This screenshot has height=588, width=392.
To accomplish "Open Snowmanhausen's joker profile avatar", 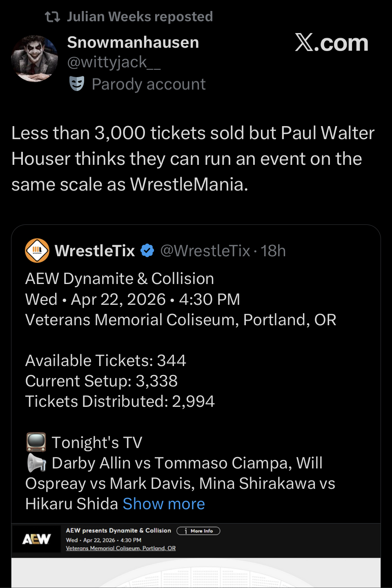I will (35, 58).
